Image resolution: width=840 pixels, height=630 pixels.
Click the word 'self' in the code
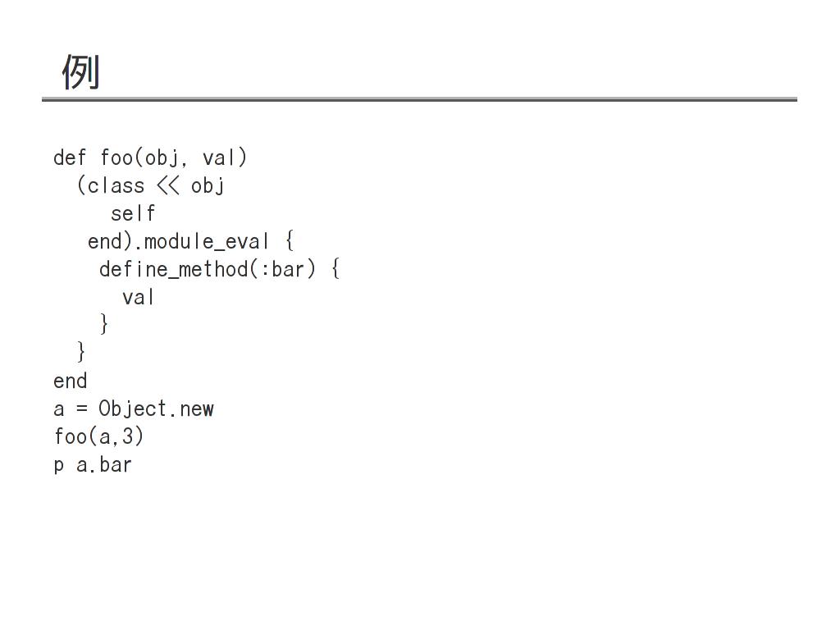click(x=133, y=214)
